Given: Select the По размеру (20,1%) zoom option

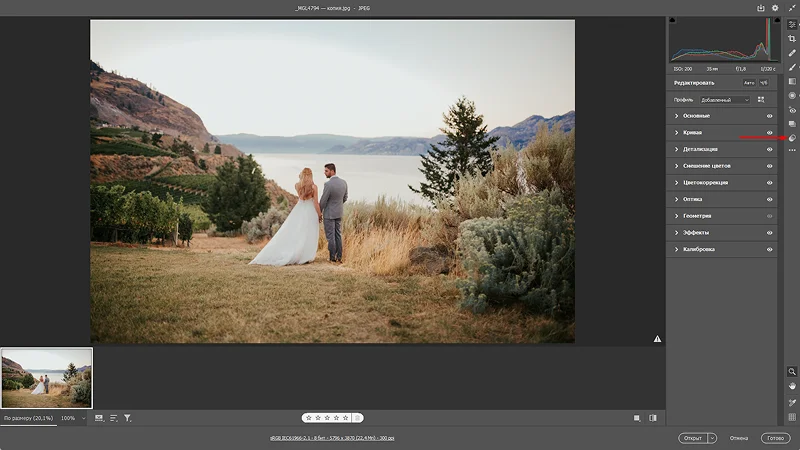Looking at the screenshot, I should 29,418.
